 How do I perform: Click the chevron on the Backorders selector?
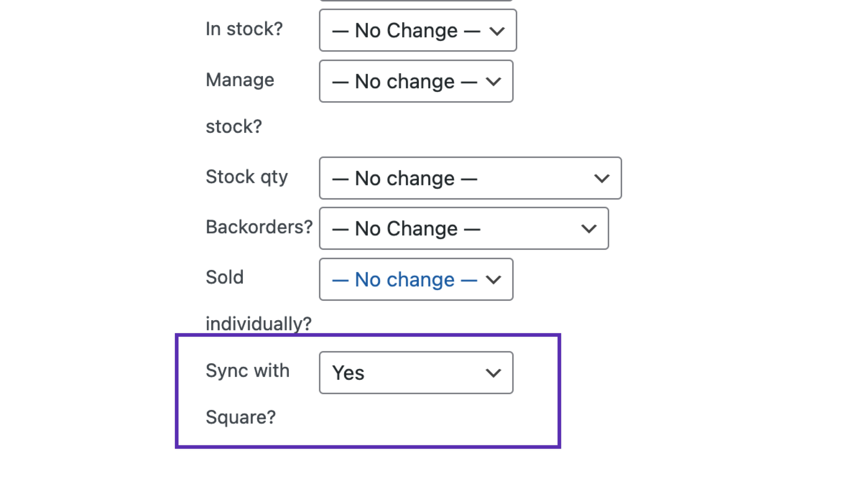pyautogui.click(x=588, y=229)
